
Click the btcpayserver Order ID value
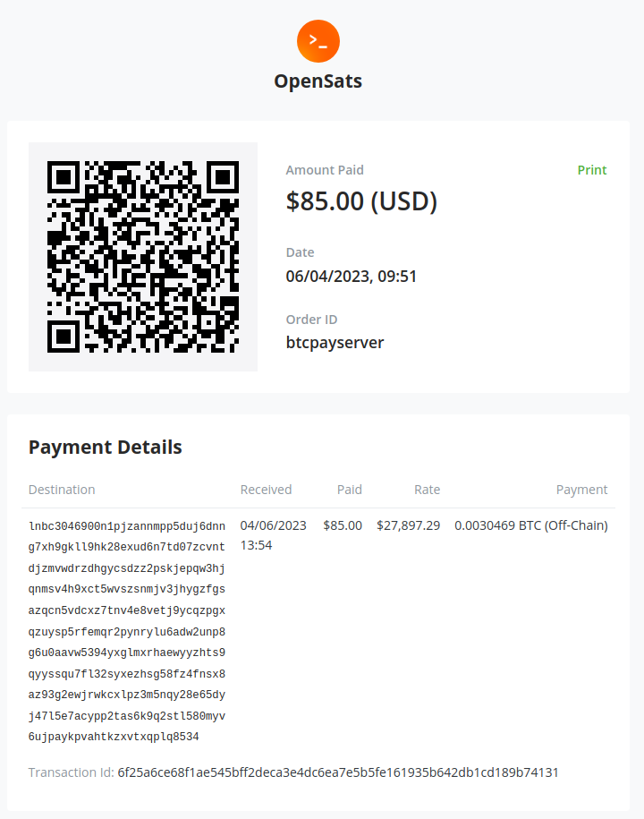pyautogui.click(x=335, y=342)
